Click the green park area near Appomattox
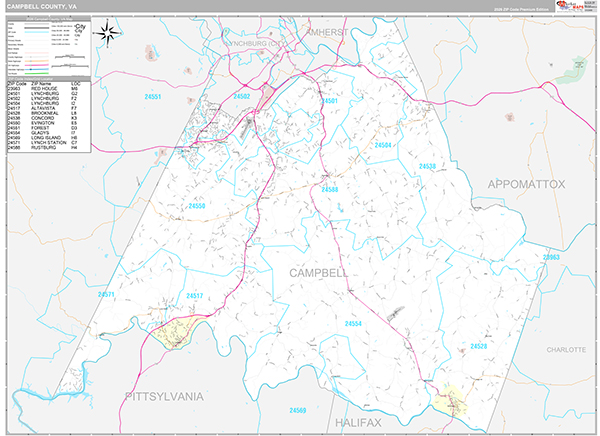 (572, 71)
